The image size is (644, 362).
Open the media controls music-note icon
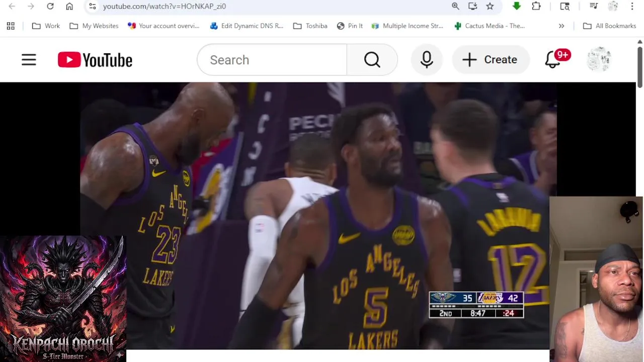coord(594,7)
